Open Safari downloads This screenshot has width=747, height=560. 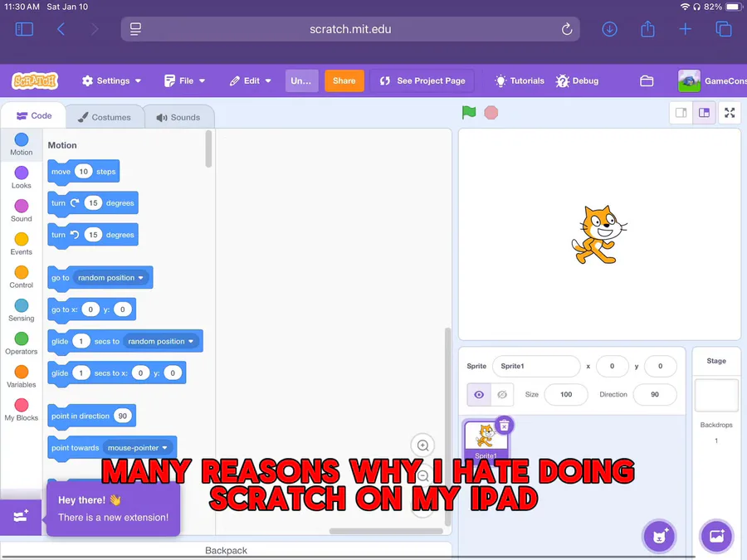pyautogui.click(x=609, y=29)
